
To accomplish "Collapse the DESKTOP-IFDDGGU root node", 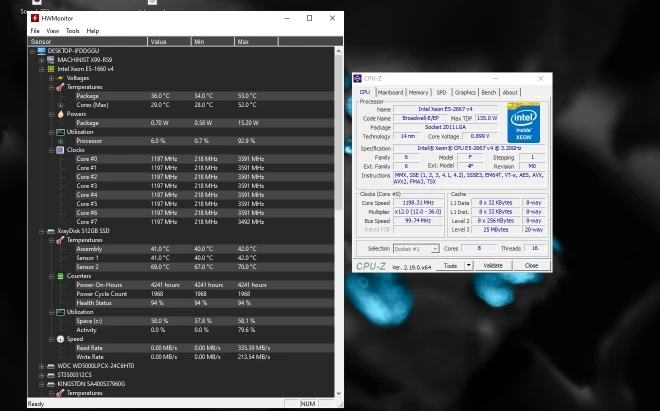I will point(32,51).
